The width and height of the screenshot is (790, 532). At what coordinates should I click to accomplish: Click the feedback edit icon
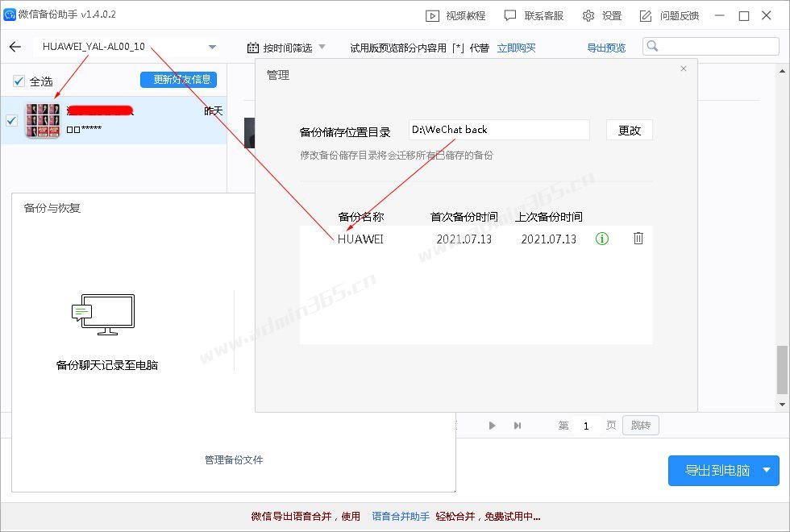(646, 16)
